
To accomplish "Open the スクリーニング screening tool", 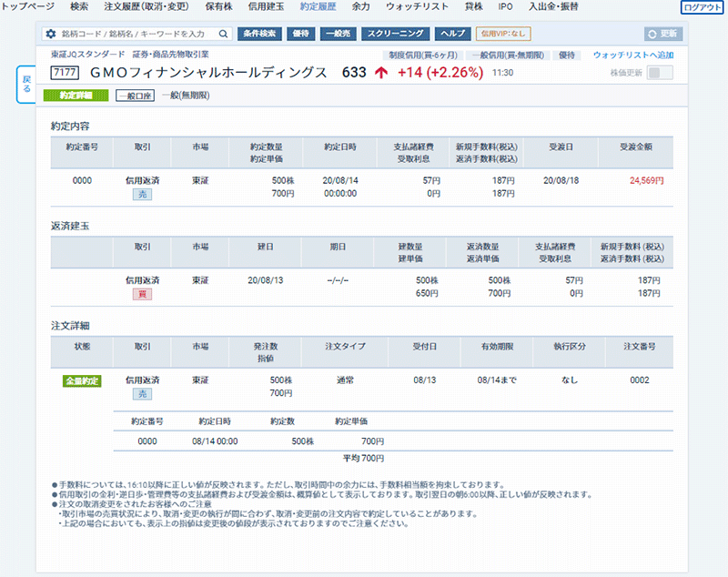I will pos(394,34).
